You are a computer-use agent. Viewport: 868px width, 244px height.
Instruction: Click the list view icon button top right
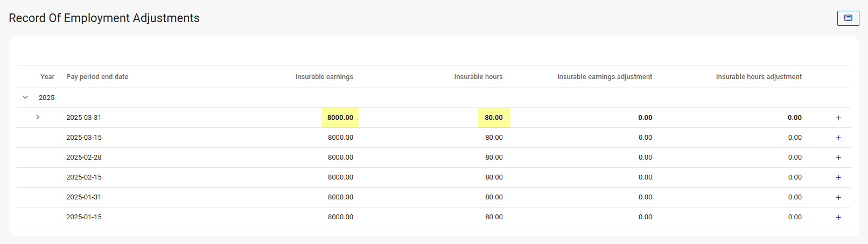tap(848, 18)
